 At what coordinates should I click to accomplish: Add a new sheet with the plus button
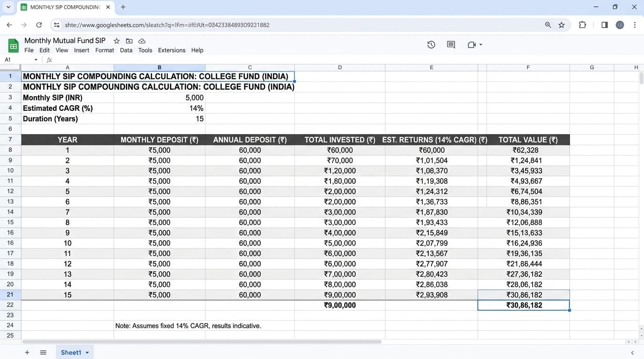[x=27, y=352]
